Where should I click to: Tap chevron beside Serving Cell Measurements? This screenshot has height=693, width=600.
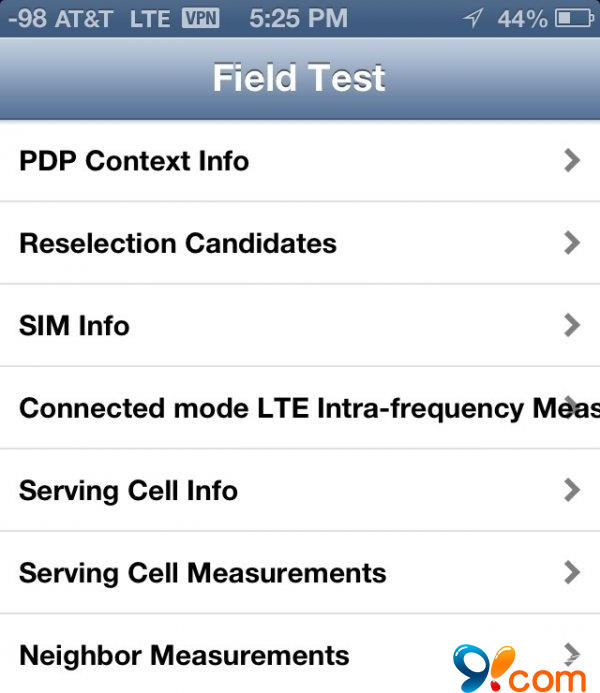point(572,573)
